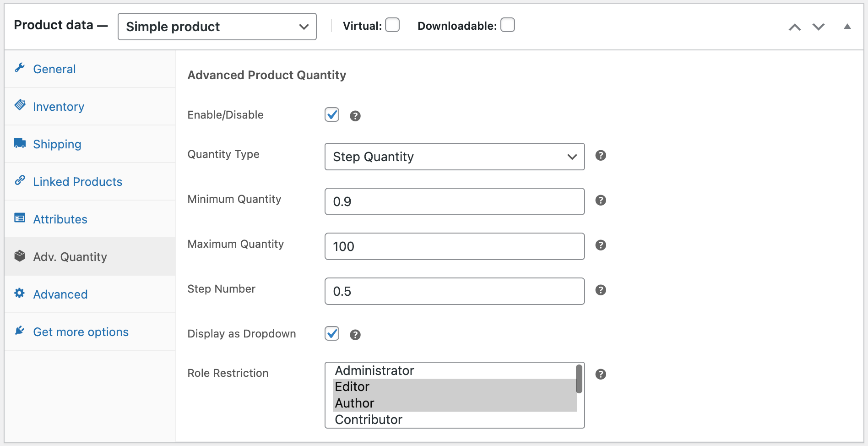Viewport: 868px width, 446px height.
Task: Enable the Virtual checkbox
Action: 392,25
